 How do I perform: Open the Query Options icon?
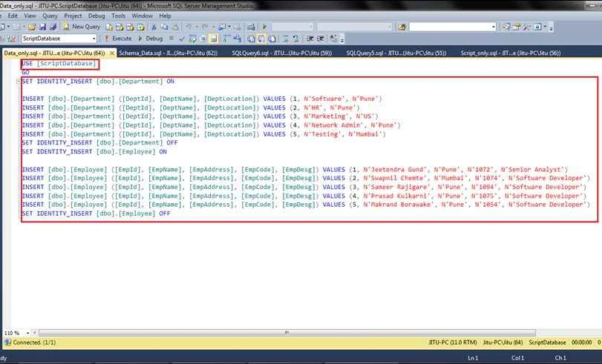point(203,39)
